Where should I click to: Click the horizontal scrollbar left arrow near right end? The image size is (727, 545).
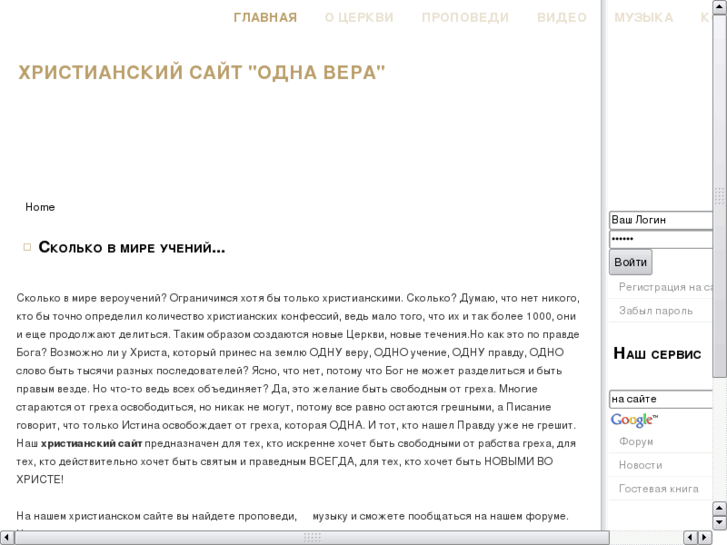[x=691, y=538]
